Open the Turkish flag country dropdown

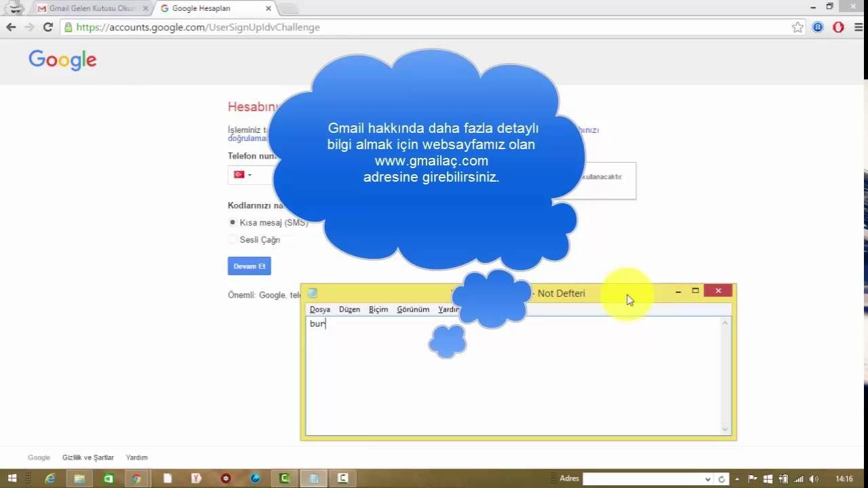[243, 175]
